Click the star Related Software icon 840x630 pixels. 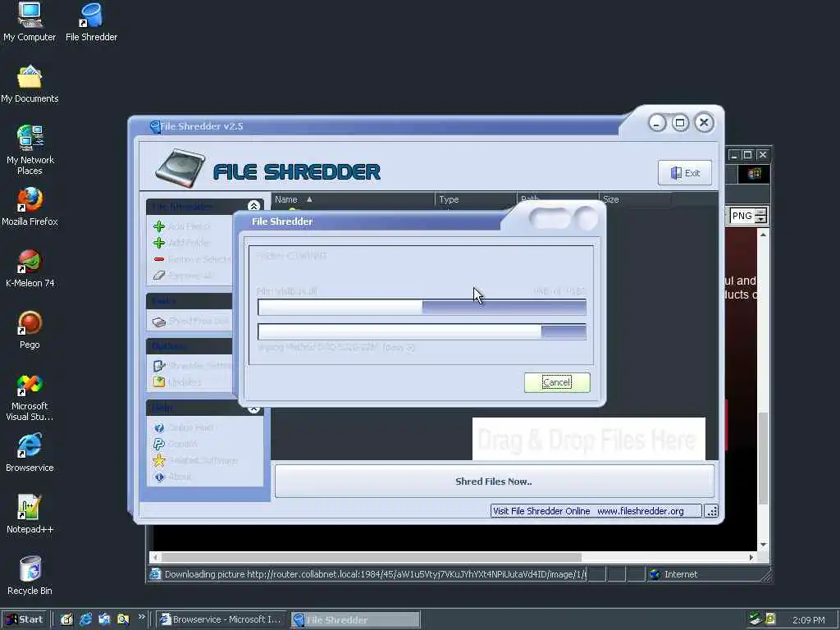point(159,460)
